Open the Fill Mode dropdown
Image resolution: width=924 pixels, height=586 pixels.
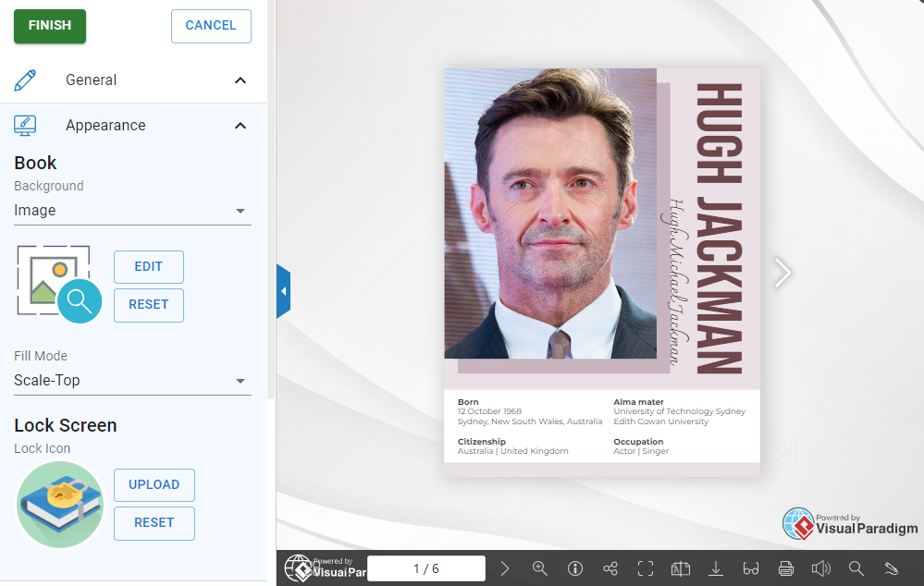(x=132, y=381)
